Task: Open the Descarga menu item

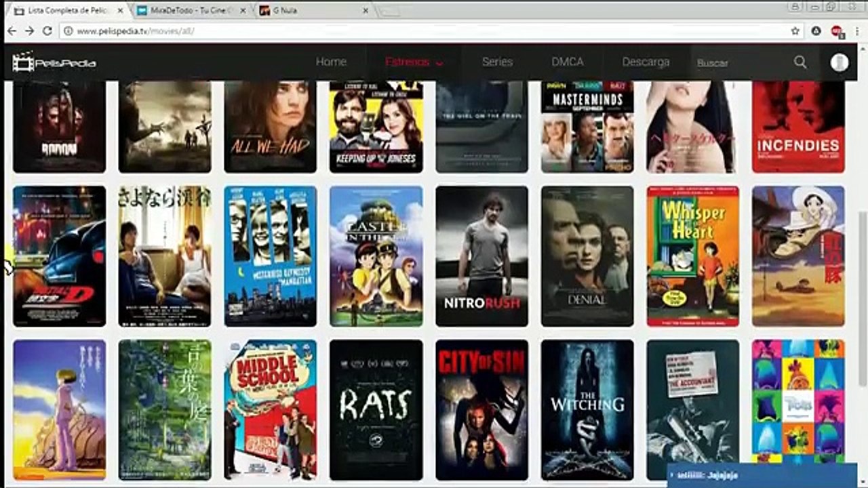Action: (646, 62)
